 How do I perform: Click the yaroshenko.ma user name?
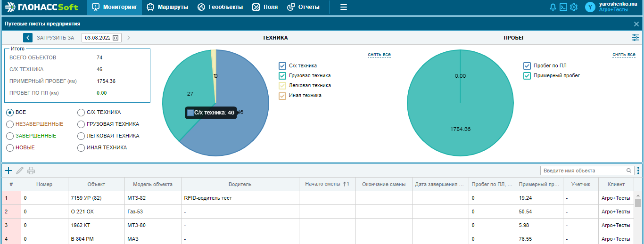coord(618,4)
